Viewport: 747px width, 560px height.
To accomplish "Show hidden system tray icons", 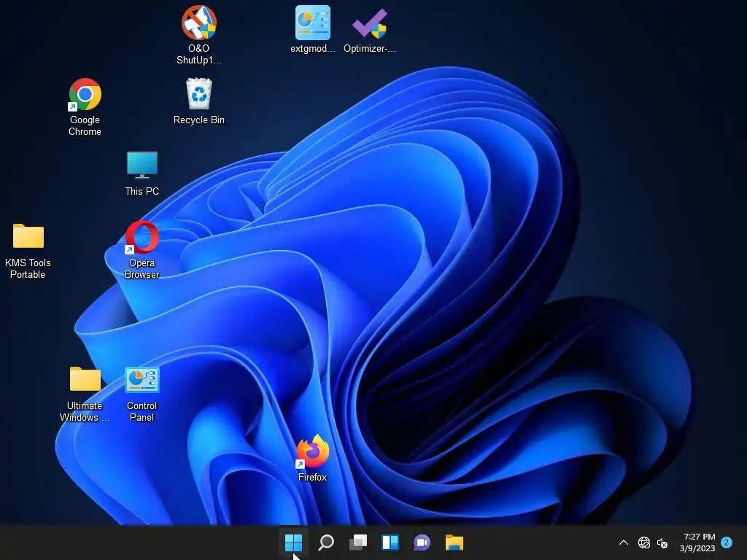I will coord(623,542).
